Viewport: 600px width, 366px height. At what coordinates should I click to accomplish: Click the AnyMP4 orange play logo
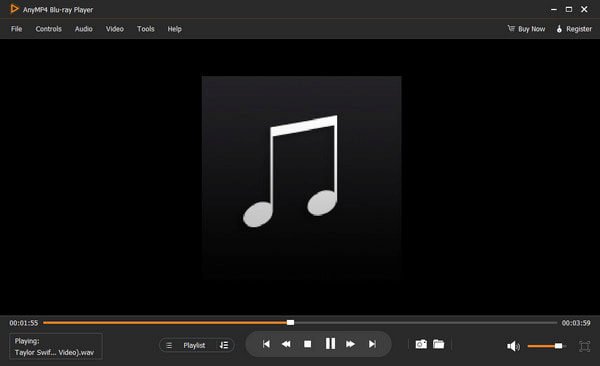tap(14, 9)
